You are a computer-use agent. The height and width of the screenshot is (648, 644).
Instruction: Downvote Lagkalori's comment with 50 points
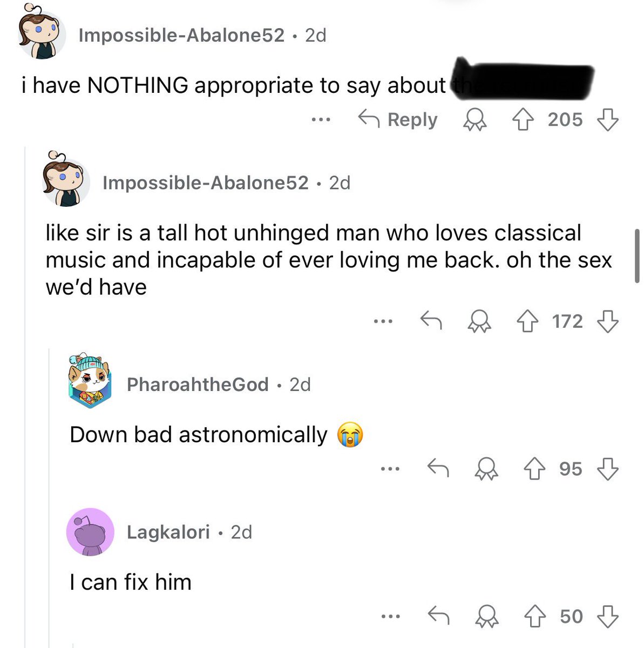coord(607,616)
